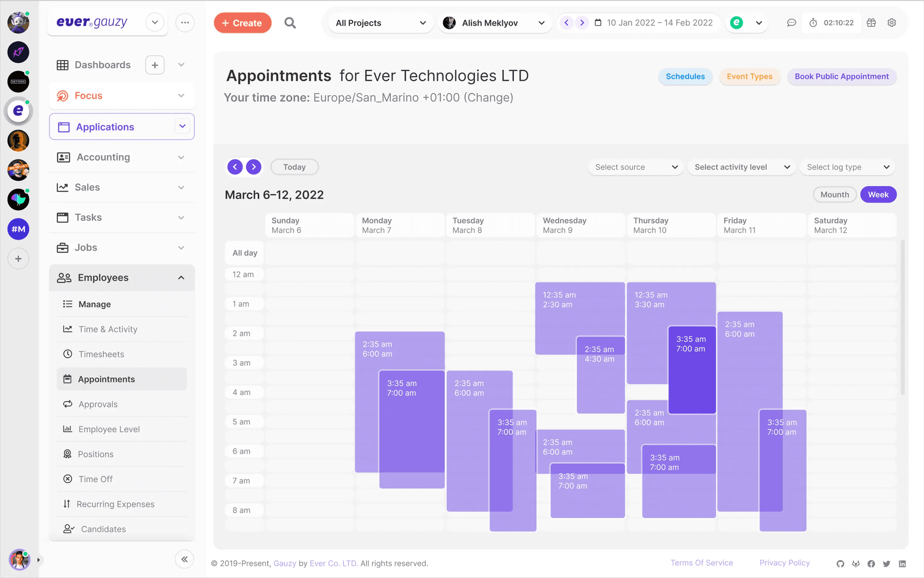Open Select source dropdown

tap(635, 167)
